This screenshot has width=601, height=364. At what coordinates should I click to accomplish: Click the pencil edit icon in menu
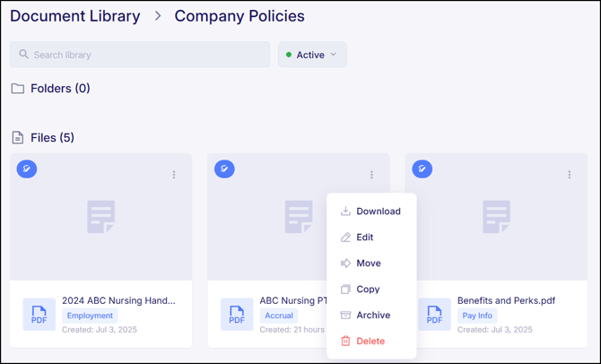tap(345, 238)
